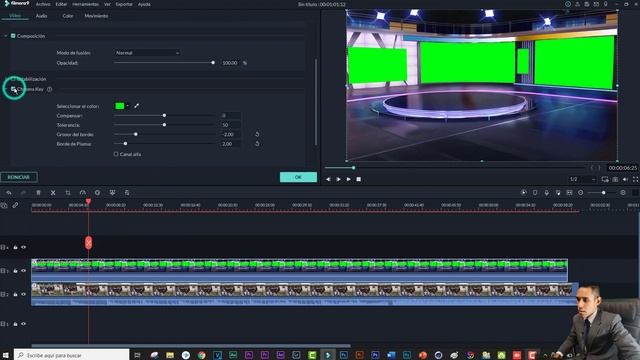The width and height of the screenshot is (640, 360).
Task: Adjust the Compensar slider handle
Action: pos(164,116)
